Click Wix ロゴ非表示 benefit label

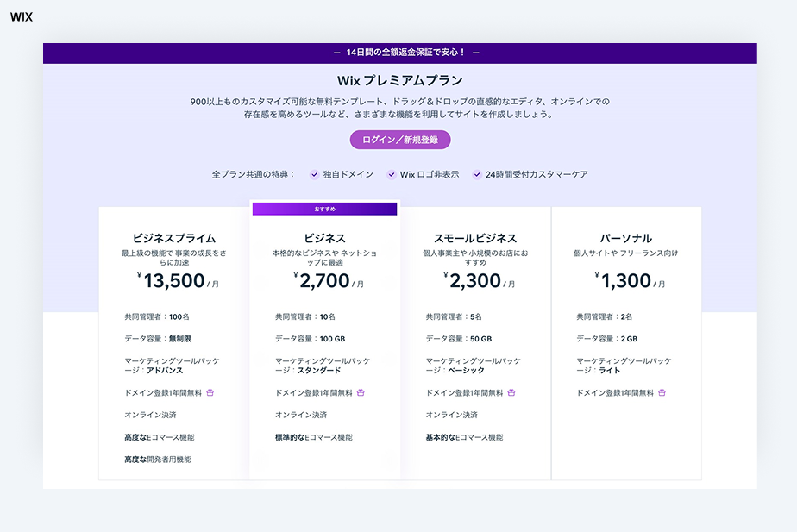[x=430, y=175]
